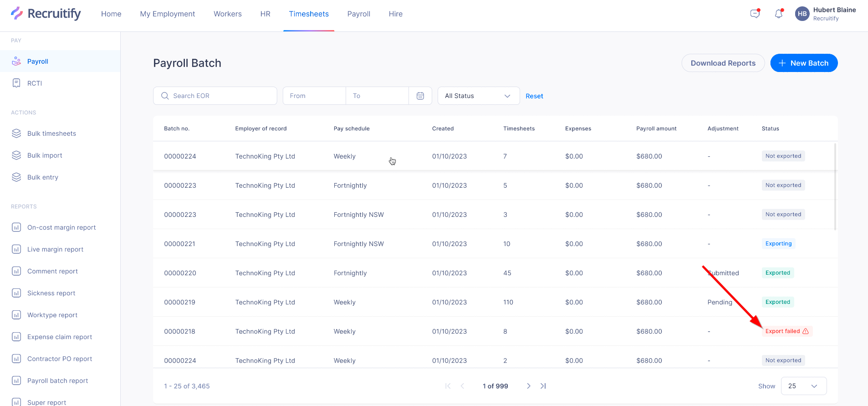The height and width of the screenshot is (406, 868).
Task: Open the Payroll top menu
Action: pos(359,14)
